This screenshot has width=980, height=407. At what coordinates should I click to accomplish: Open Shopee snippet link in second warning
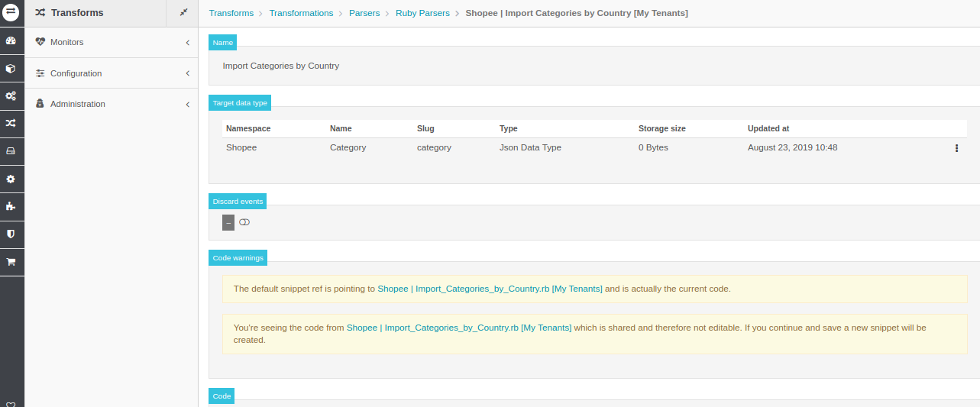pyautogui.click(x=459, y=328)
